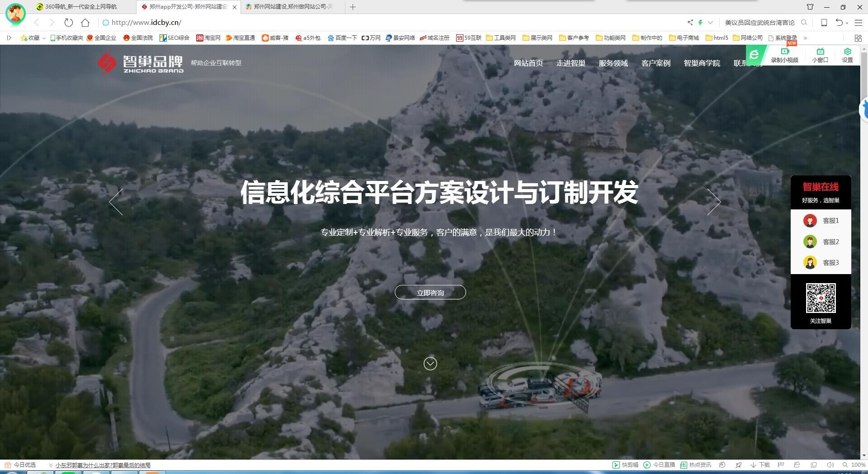Expand the 收藏 favorites dropdown

coord(44,38)
